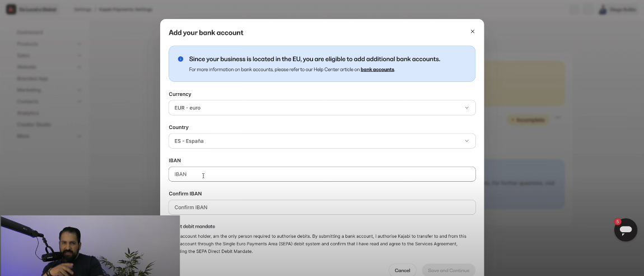Open the Currency dropdown showing EUR - euro

point(322,108)
